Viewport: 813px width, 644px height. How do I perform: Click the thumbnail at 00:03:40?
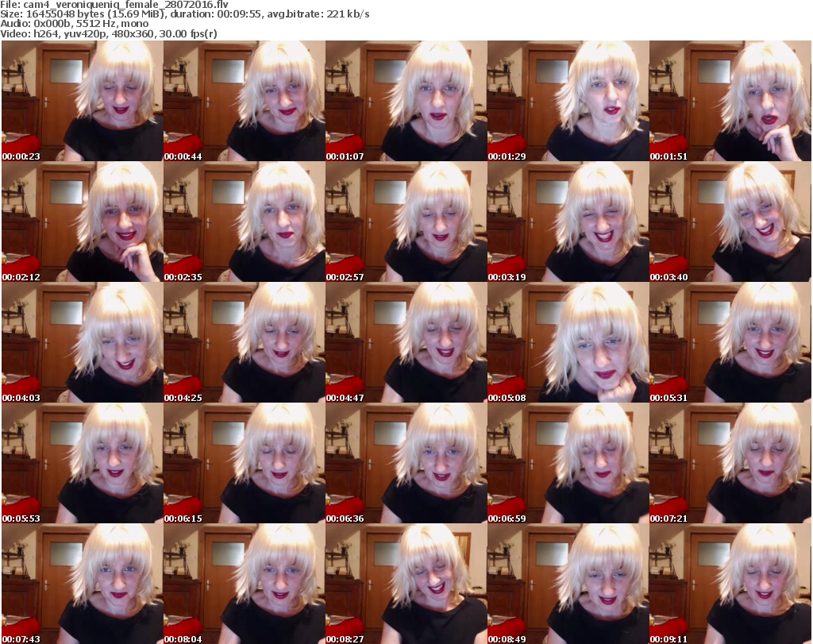tap(730, 222)
